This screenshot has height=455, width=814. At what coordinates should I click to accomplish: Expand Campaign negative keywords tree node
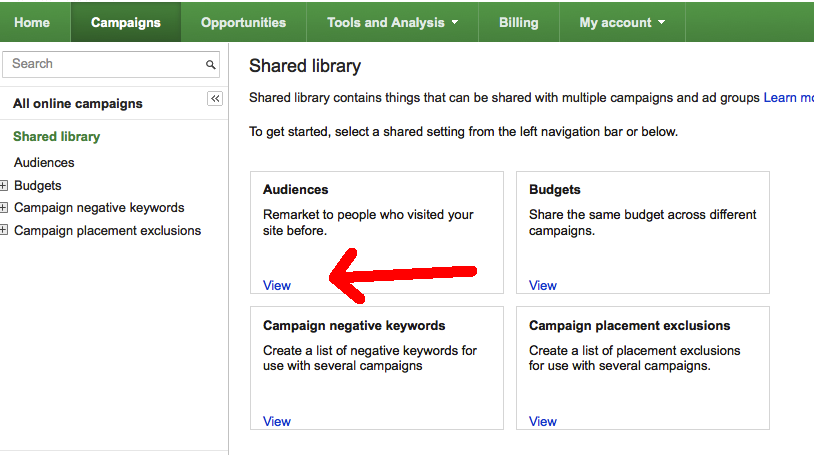point(5,208)
